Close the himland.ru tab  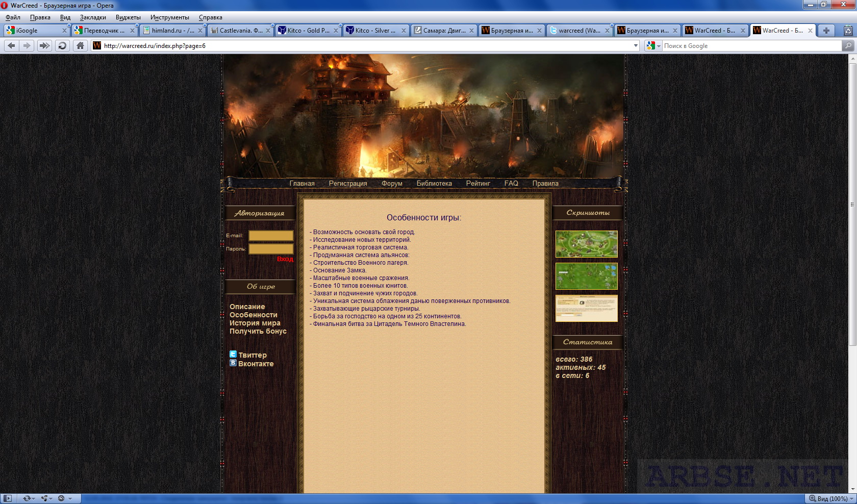click(200, 31)
